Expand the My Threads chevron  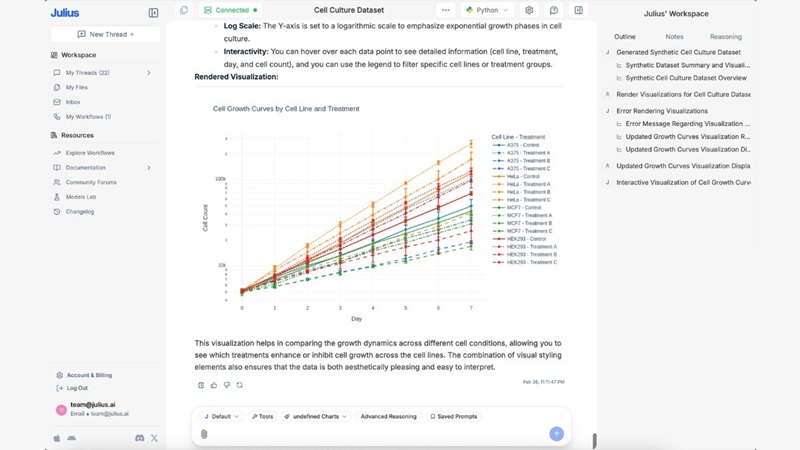[x=149, y=73]
